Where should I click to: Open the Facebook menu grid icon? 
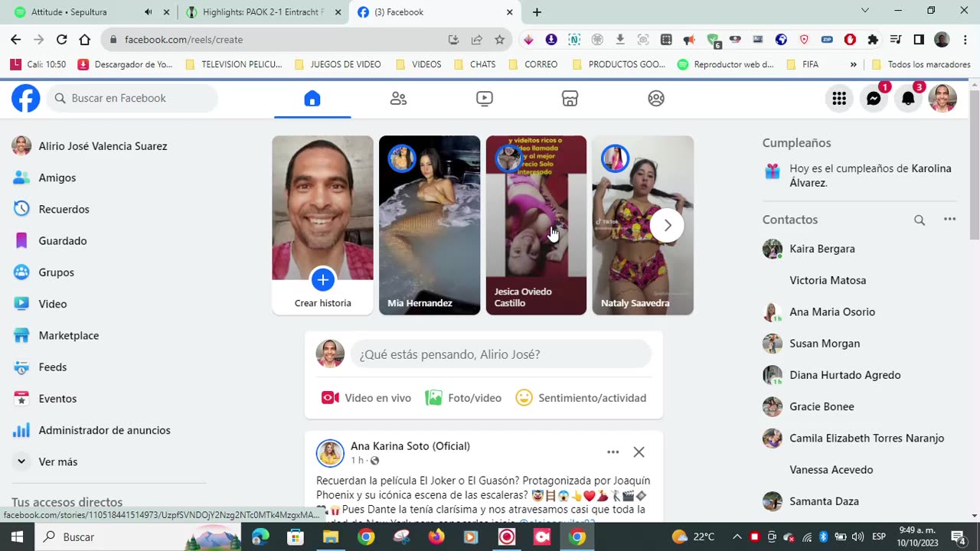[839, 98]
